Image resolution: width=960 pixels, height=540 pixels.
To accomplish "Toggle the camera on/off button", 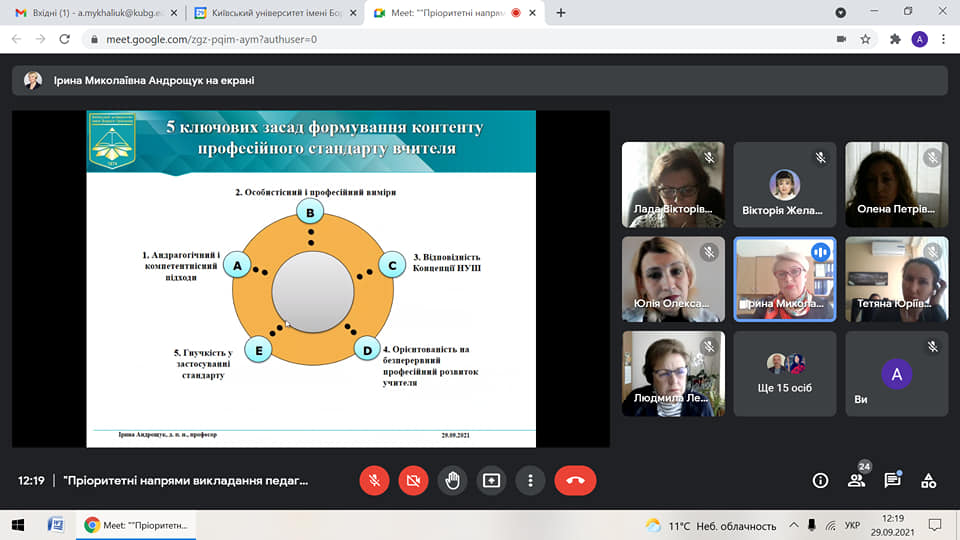I will (413, 480).
